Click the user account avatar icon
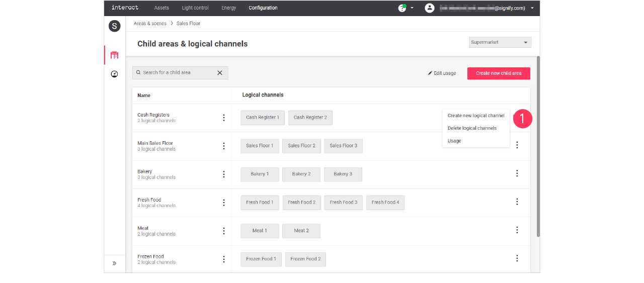The width and height of the screenshot is (644, 283). point(429,8)
